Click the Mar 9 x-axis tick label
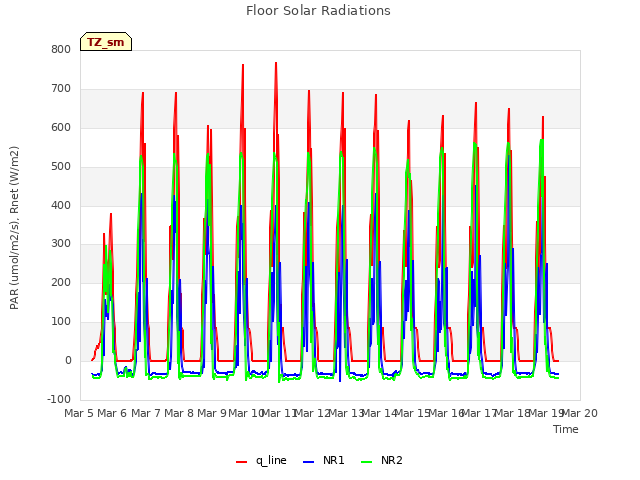 click(x=212, y=413)
